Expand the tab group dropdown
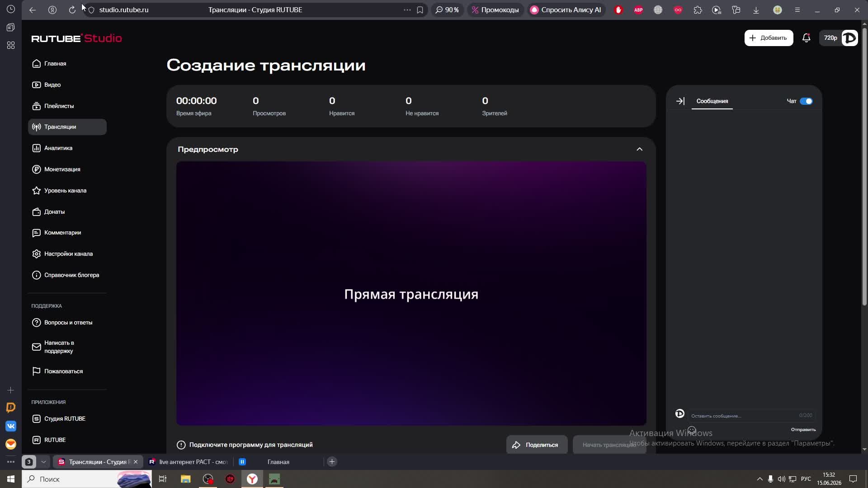The width and height of the screenshot is (868, 488). 43,462
